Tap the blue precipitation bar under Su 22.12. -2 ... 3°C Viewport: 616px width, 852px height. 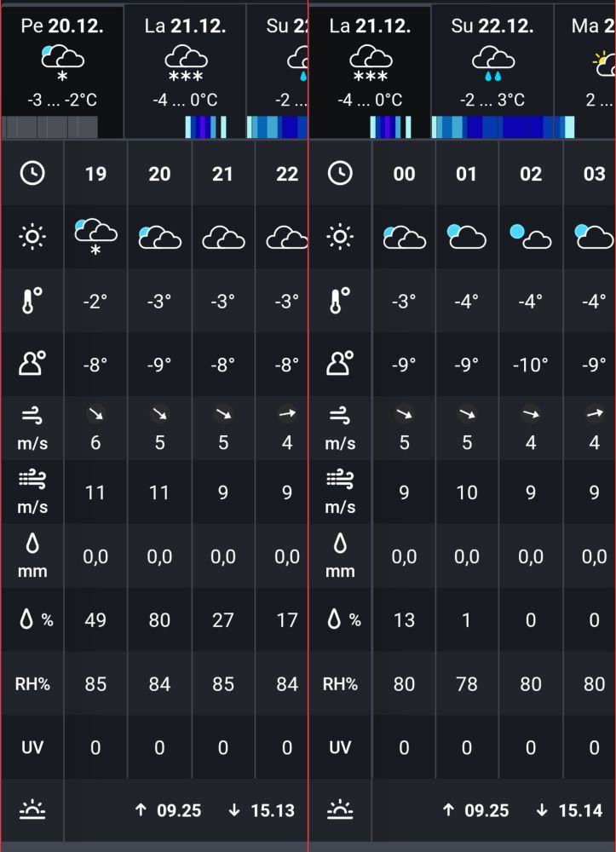point(503,127)
